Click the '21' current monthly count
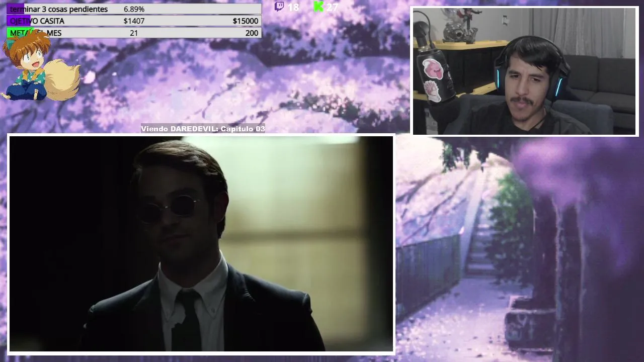This screenshot has width=644, height=362. coord(133,33)
